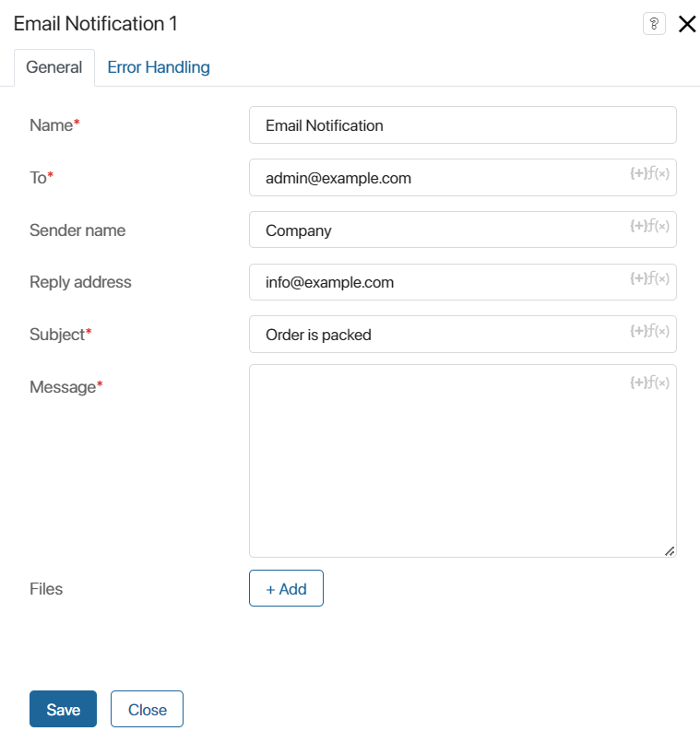The width and height of the screenshot is (700, 731).
Task: Switch to the General tab
Action: coord(54,67)
